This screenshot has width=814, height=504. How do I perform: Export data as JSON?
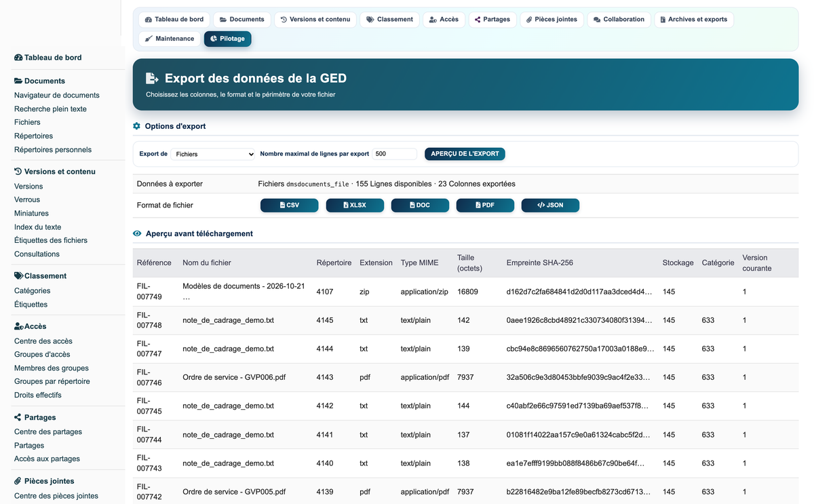(550, 205)
